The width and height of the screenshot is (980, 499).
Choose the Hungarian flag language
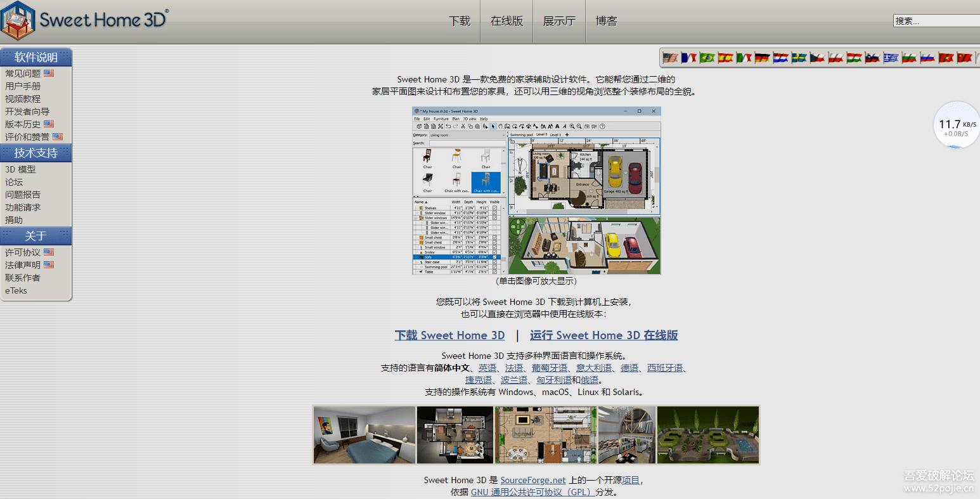[x=854, y=58]
